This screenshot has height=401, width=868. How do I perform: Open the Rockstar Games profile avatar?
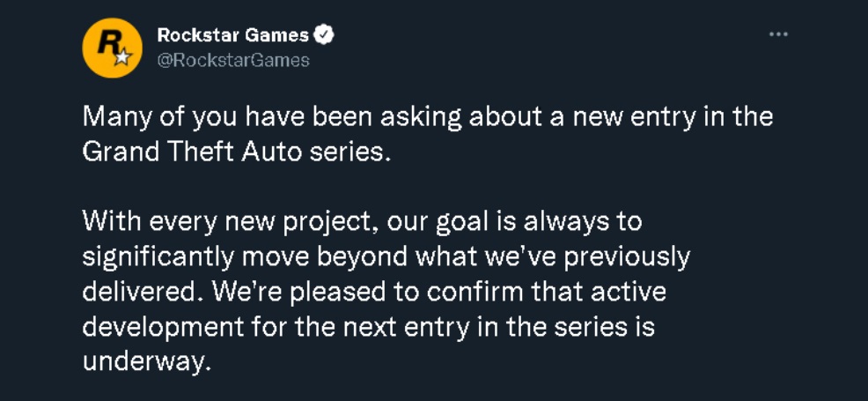[112, 48]
